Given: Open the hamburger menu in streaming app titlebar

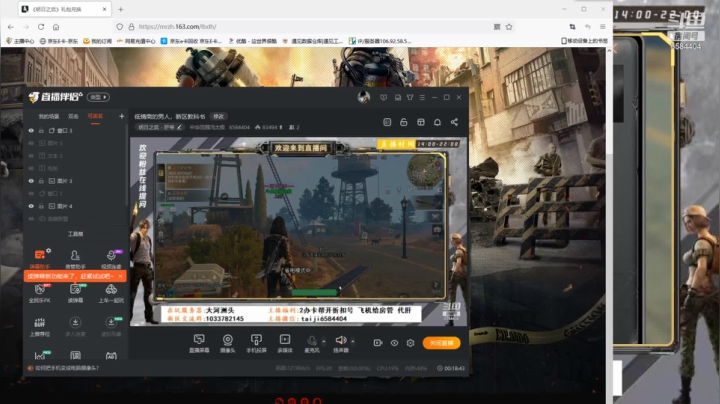Looking at the screenshot, I should (x=422, y=97).
